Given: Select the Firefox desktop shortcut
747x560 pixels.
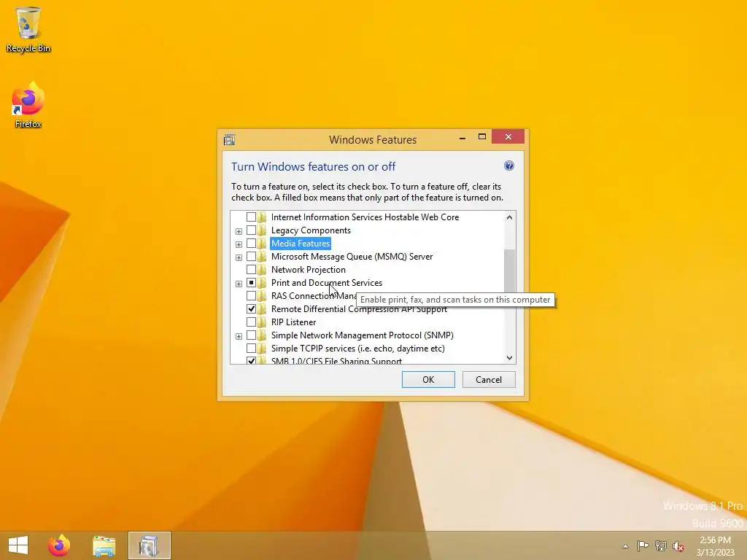Looking at the screenshot, I should pos(28,105).
